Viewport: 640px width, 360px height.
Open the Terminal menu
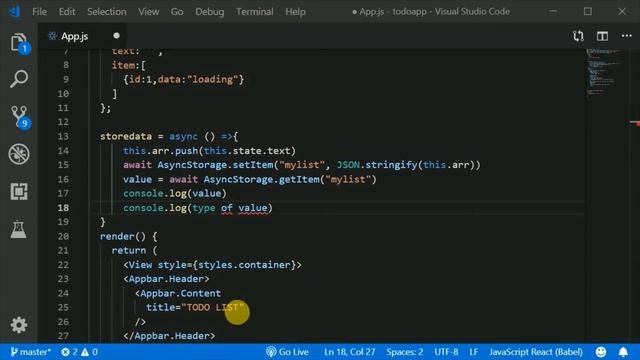tap(255, 11)
